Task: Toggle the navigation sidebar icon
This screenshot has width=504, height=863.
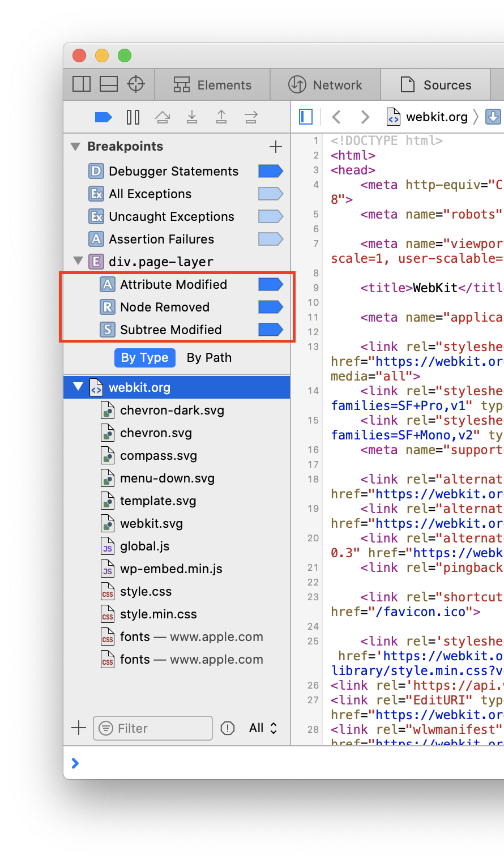Action: (x=306, y=117)
